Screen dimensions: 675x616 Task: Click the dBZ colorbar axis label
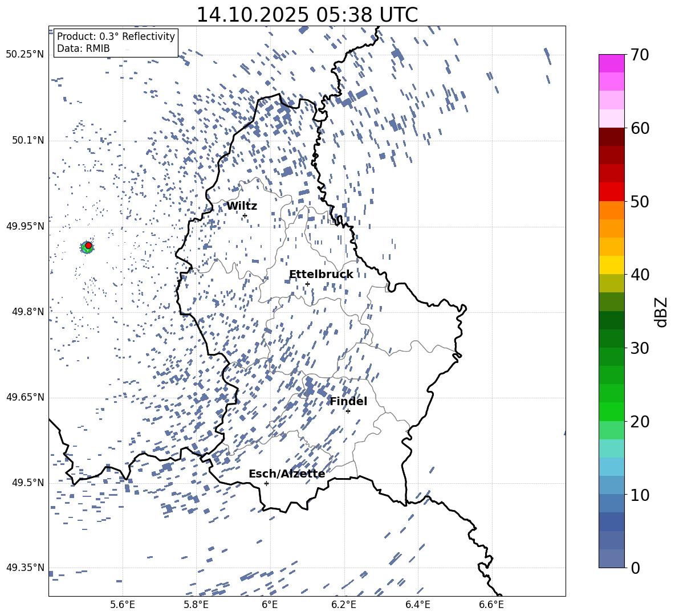click(x=661, y=312)
